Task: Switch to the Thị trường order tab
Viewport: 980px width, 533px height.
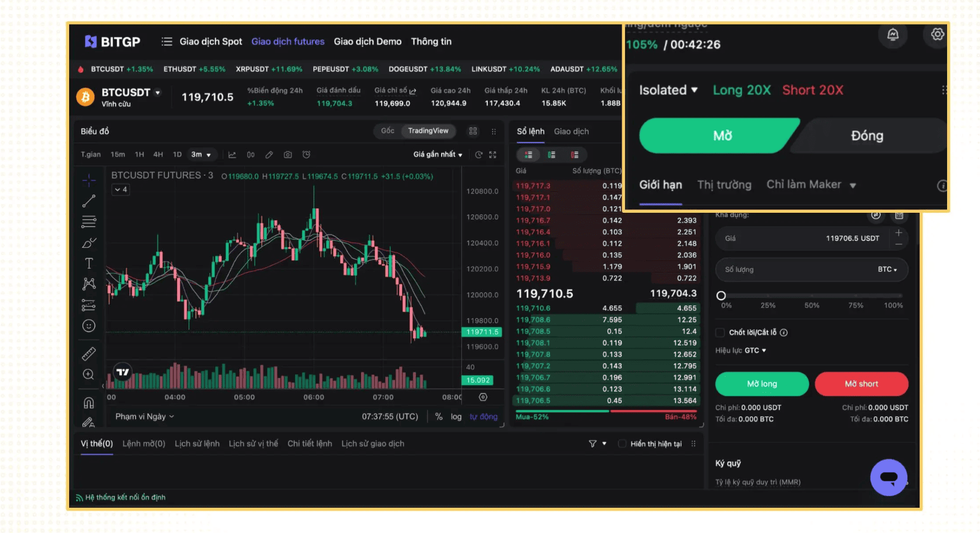Action: [x=724, y=185]
